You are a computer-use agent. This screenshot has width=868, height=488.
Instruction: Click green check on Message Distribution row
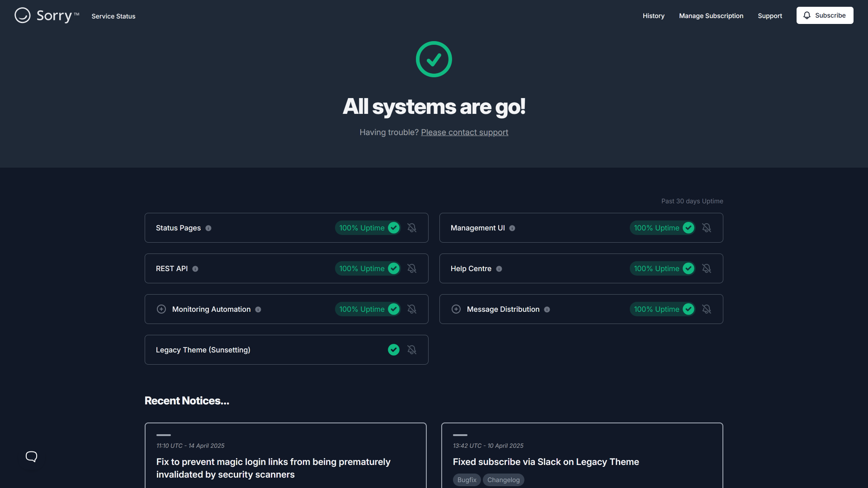[x=689, y=309]
